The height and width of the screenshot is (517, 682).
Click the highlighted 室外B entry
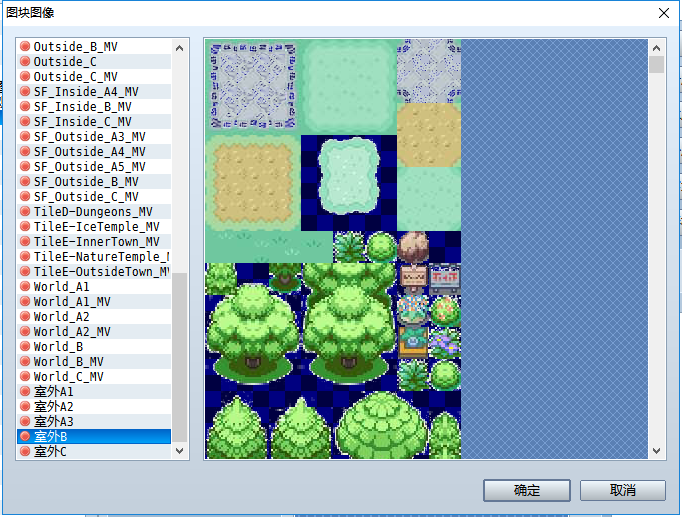pyautogui.click(x=94, y=437)
